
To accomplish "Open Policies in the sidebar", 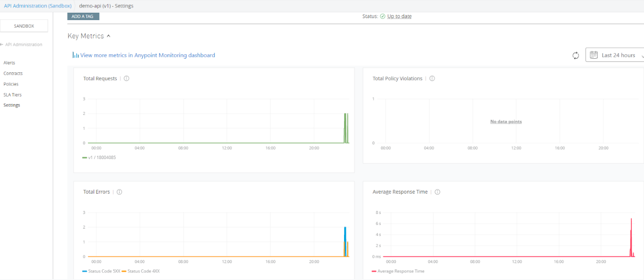I will pos(11,84).
